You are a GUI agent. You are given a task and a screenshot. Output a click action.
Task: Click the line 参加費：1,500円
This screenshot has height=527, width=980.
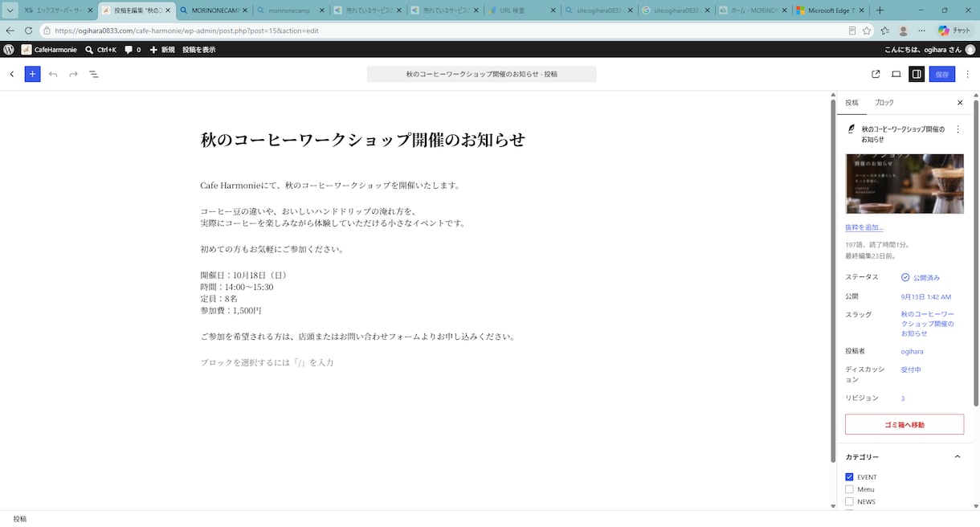pyautogui.click(x=231, y=310)
